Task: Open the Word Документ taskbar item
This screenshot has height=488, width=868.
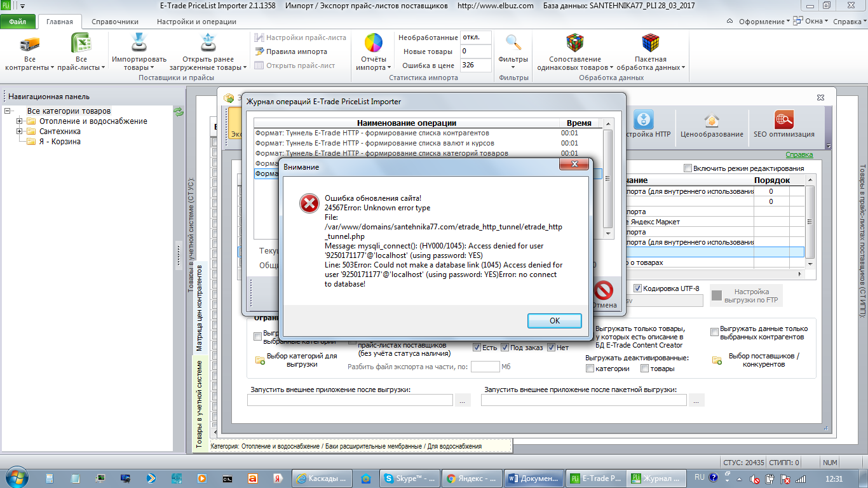Action: pyautogui.click(x=534, y=478)
